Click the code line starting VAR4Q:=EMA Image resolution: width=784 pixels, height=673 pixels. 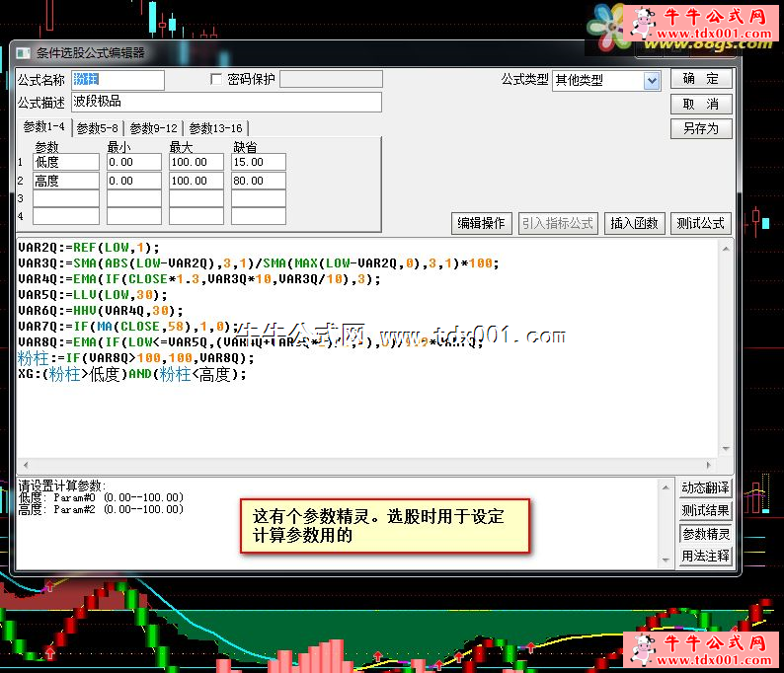199,279
